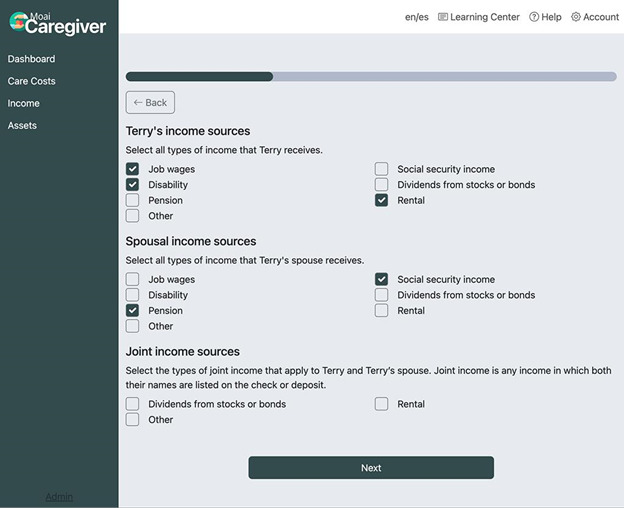The image size is (624, 508).
Task: Switch language with en/es link
Action: point(416,17)
